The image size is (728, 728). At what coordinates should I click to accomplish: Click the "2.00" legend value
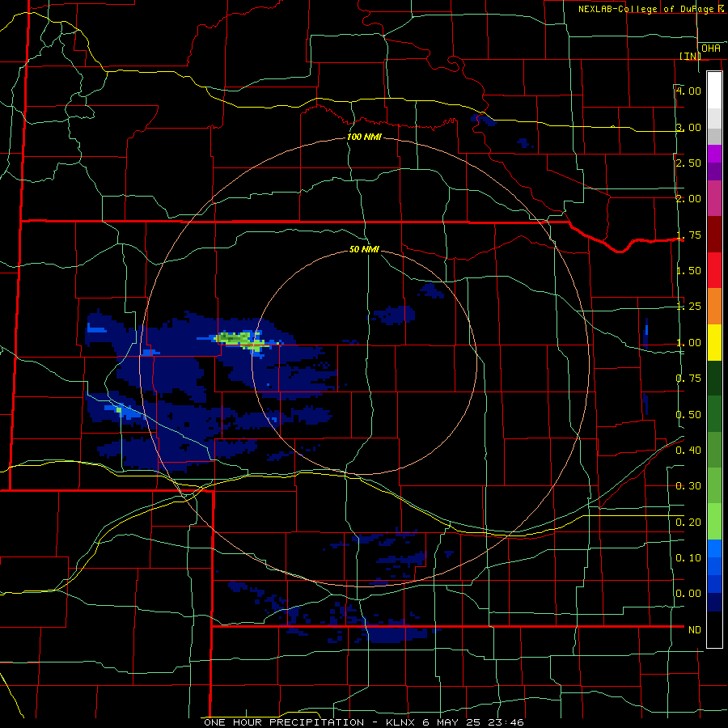pos(688,199)
